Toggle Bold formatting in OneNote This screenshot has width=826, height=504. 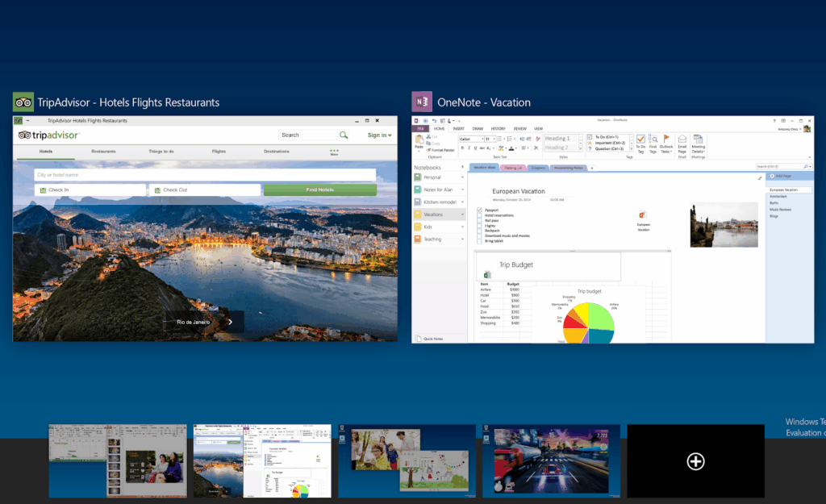(x=462, y=148)
